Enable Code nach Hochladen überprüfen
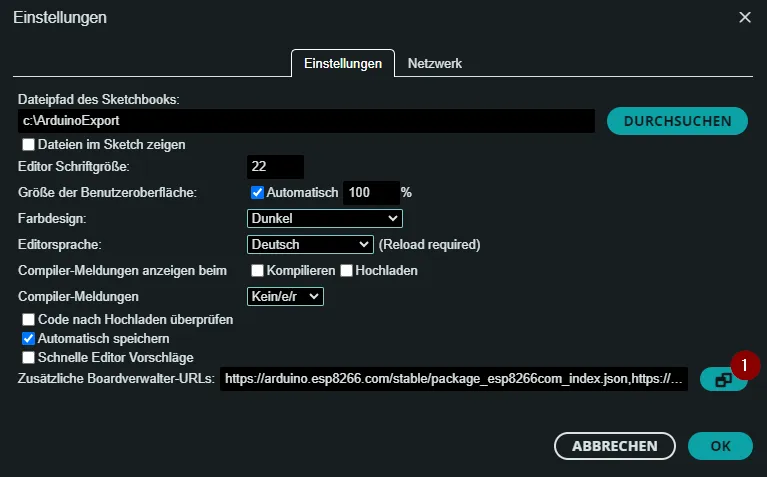The height and width of the screenshot is (477, 767). click(28, 321)
